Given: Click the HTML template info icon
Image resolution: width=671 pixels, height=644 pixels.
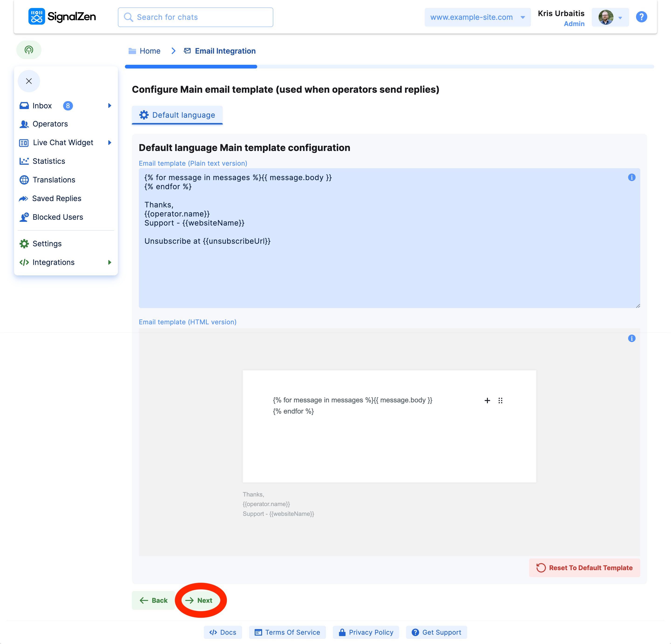Looking at the screenshot, I should (632, 338).
